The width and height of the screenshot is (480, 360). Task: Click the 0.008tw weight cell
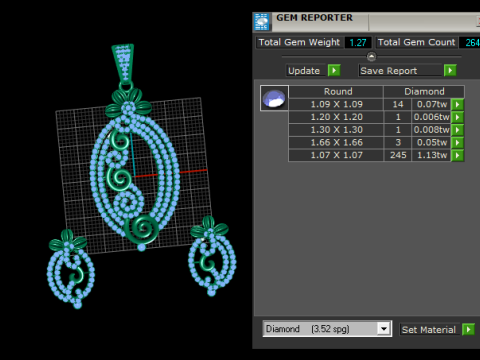(431, 130)
